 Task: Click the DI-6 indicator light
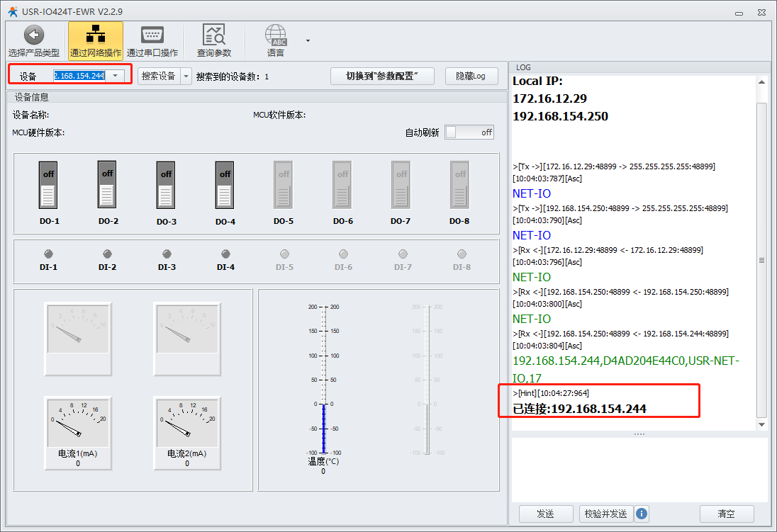[x=343, y=254]
